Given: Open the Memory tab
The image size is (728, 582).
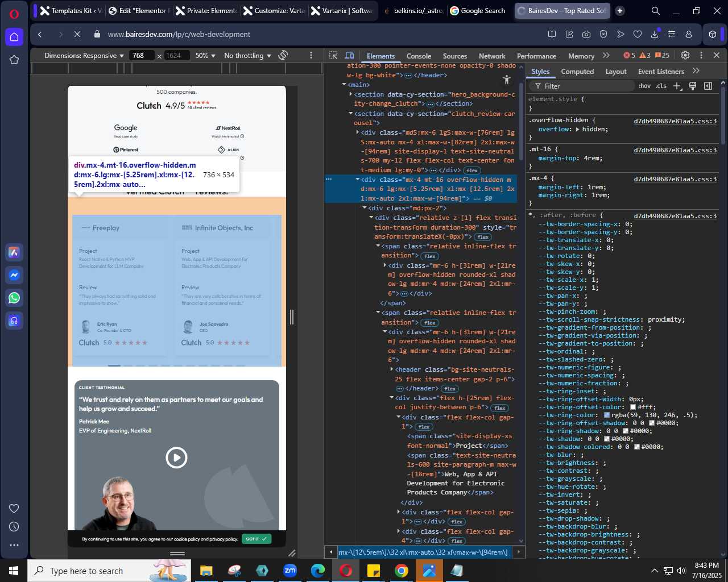Looking at the screenshot, I should tap(581, 56).
